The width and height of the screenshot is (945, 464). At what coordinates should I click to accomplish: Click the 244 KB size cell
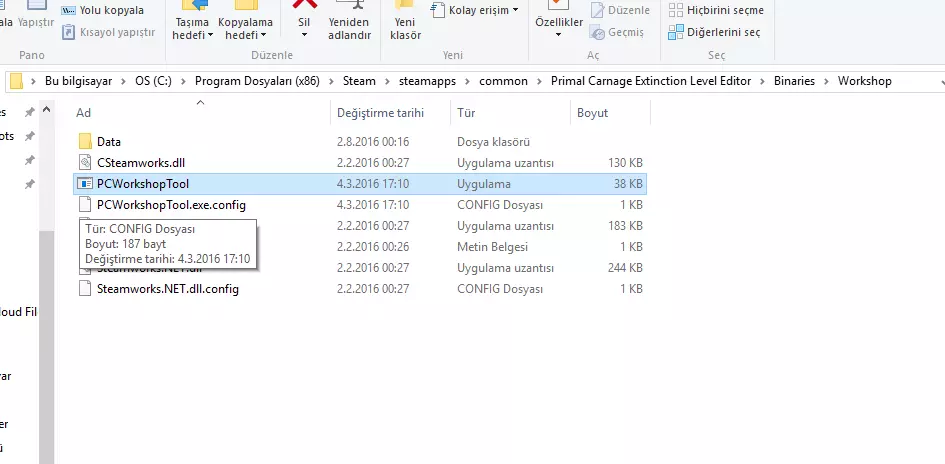coord(625,268)
